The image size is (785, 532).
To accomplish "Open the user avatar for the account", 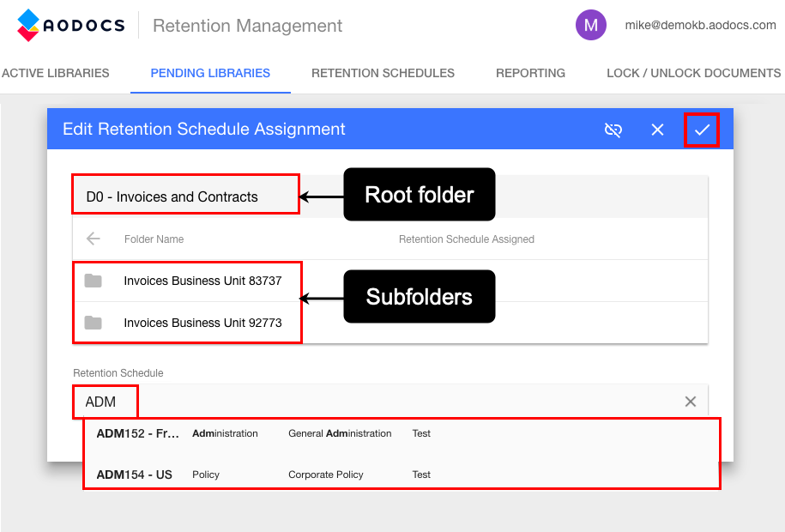I will pos(590,25).
